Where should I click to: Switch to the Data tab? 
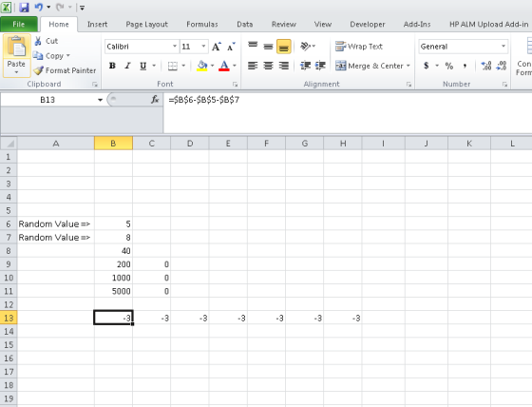coord(245,24)
